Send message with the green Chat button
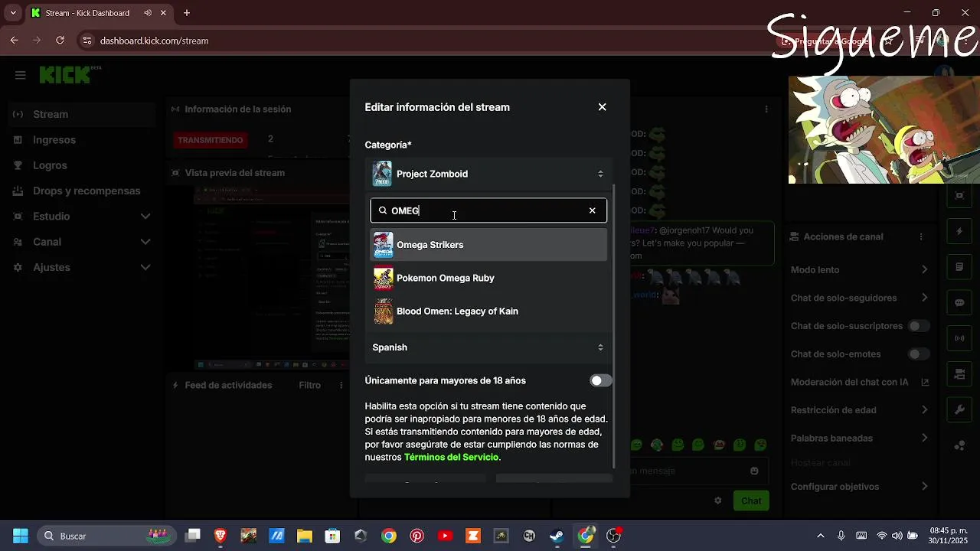The height and width of the screenshot is (551, 980). (751, 500)
